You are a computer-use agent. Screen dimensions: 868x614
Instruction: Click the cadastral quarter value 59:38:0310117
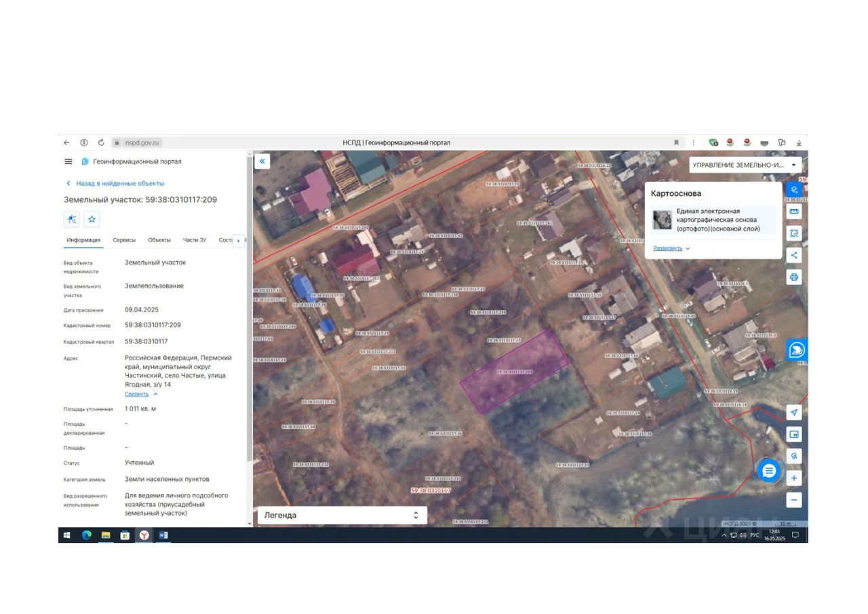pyautogui.click(x=146, y=341)
